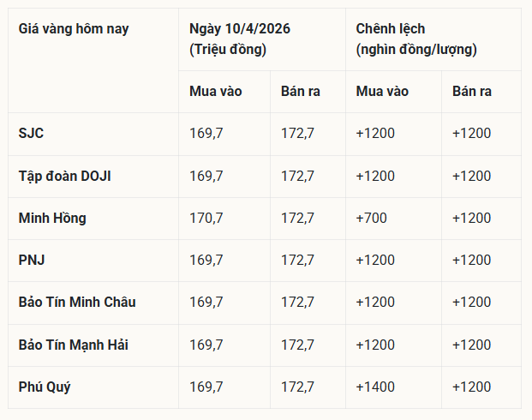532x420 pixels.
Task: Select the Bảo Tín Minh Châu label
Action: click(77, 302)
